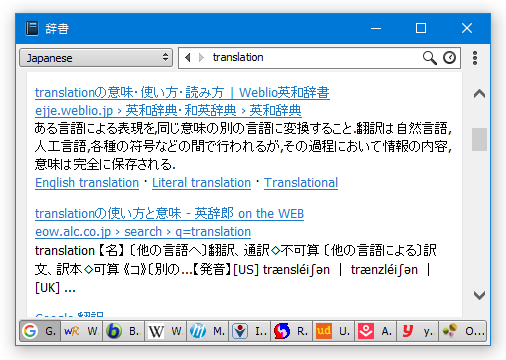Open search history clock icon
The width and height of the screenshot is (506, 360).
[x=449, y=58]
